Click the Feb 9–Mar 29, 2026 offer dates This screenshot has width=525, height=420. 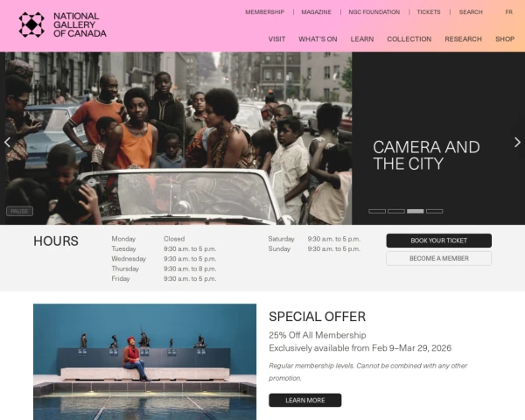(411, 348)
